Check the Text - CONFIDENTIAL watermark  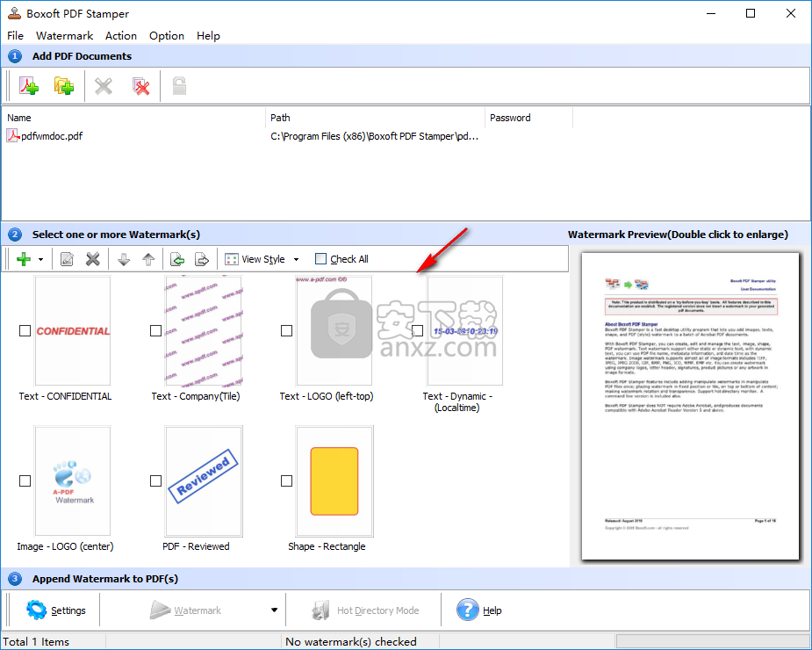point(25,330)
